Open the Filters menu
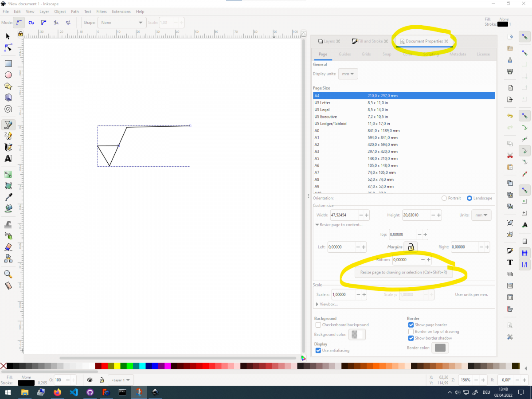 click(102, 12)
